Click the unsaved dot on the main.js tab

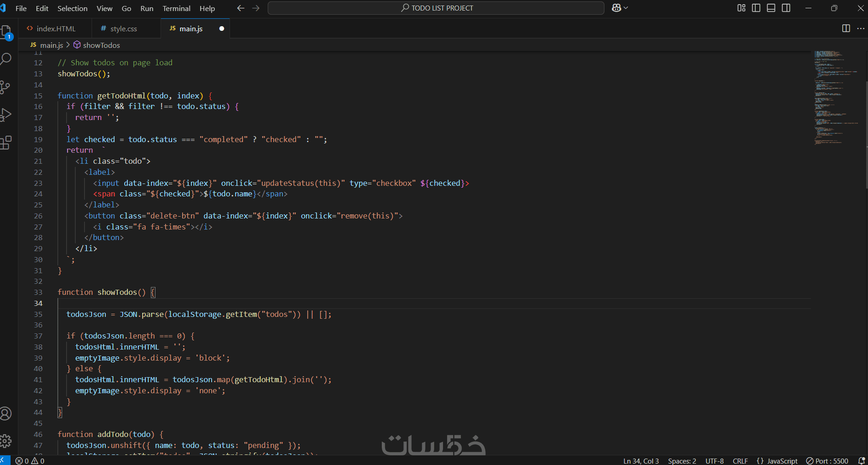(222, 29)
